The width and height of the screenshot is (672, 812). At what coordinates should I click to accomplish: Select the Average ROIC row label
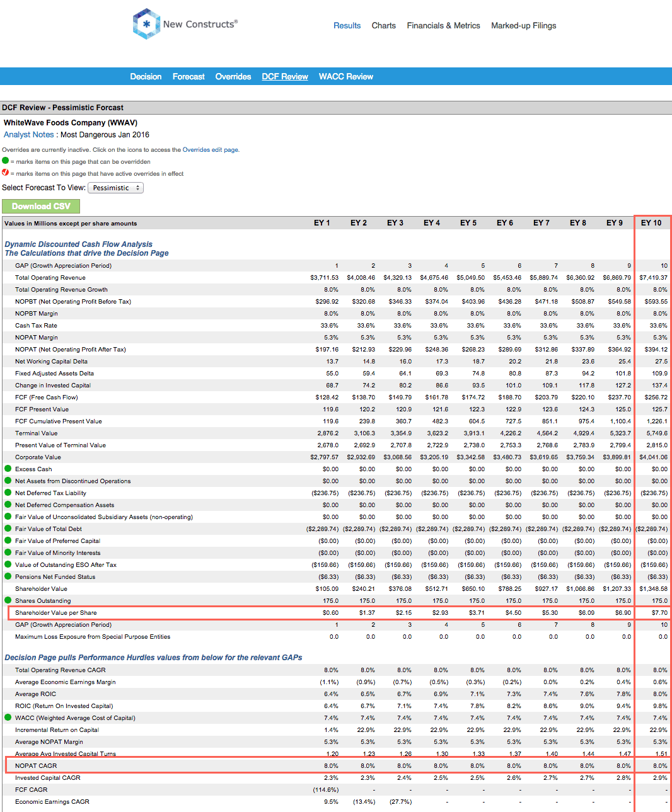[x=35, y=694]
